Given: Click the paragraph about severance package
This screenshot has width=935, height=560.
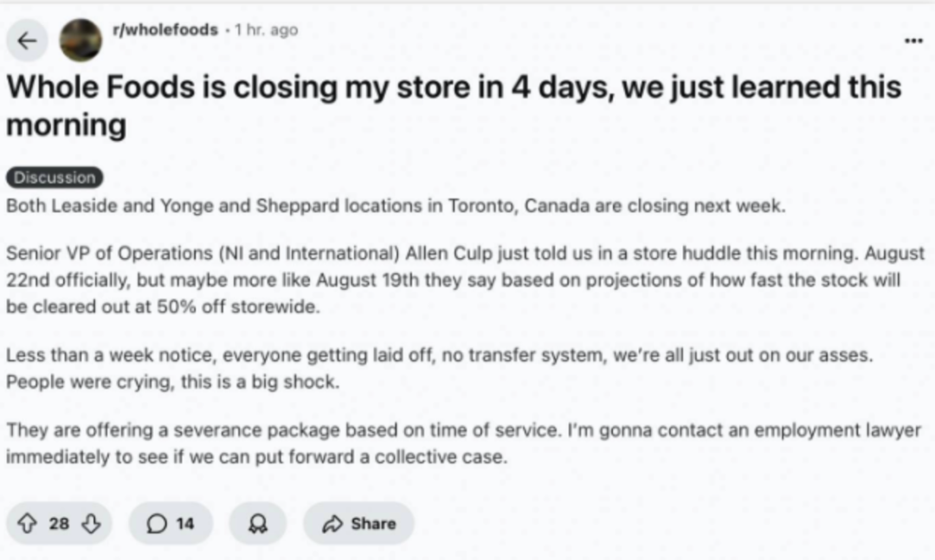Looking at the screenshot, I should (463, 443).
